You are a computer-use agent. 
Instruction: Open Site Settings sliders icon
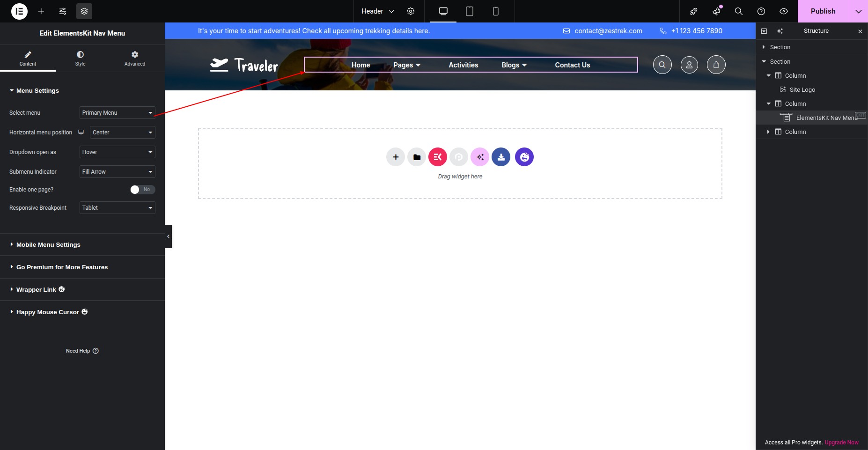[x=63, y=11]
